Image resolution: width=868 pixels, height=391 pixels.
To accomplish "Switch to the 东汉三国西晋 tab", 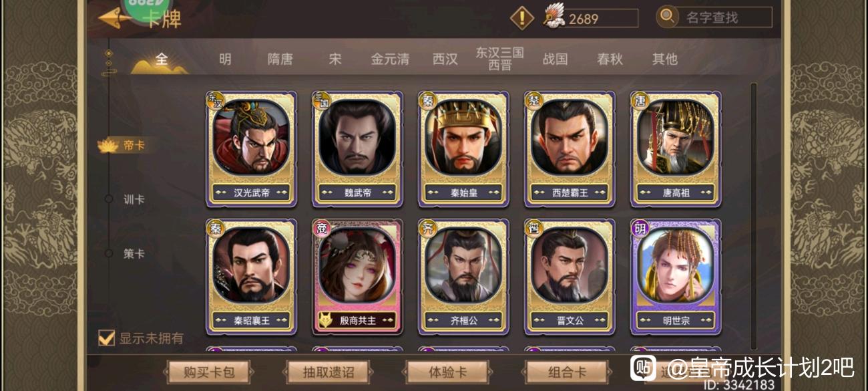I will (x=499, y=59).
